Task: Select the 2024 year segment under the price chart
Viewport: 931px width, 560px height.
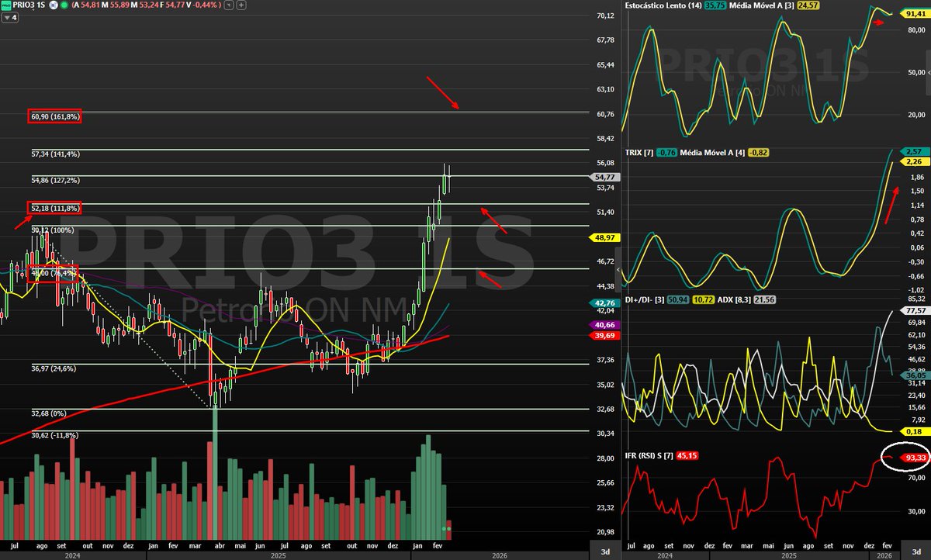Action: tap(73, 555)
